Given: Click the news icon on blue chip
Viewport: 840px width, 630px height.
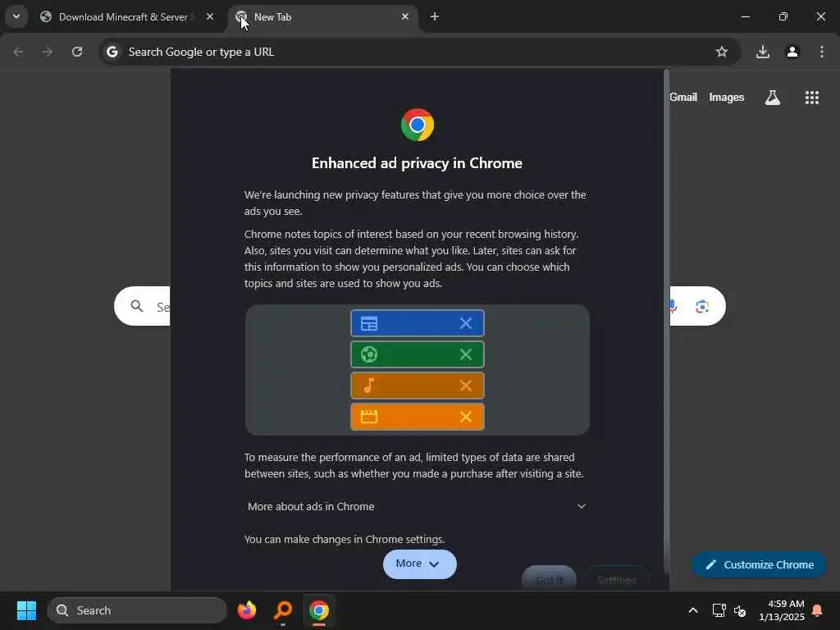Looking at the screenshot, I should pyautogui.click(x=369, y=323).
